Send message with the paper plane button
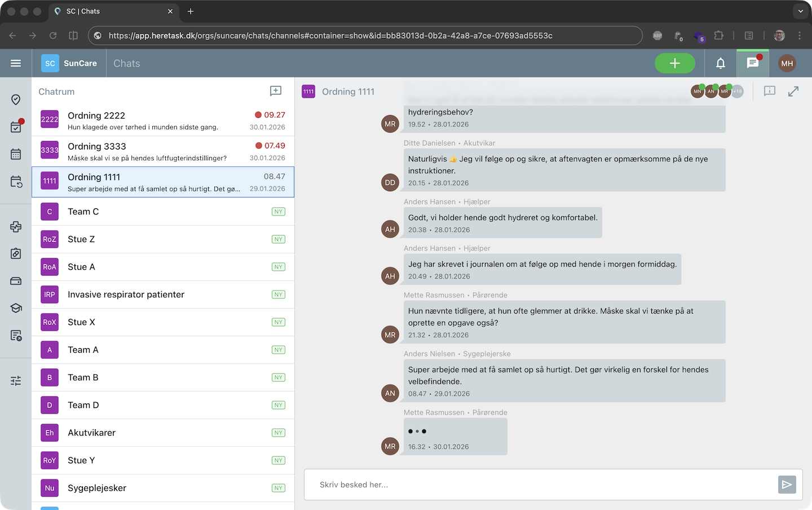This screenshot has height=510, width=812. coord(787,484)
